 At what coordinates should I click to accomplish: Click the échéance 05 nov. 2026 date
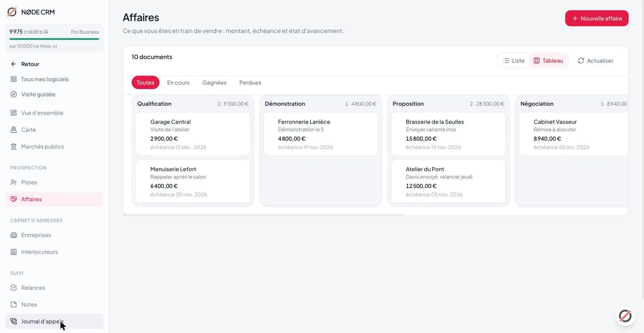[434, 194]
